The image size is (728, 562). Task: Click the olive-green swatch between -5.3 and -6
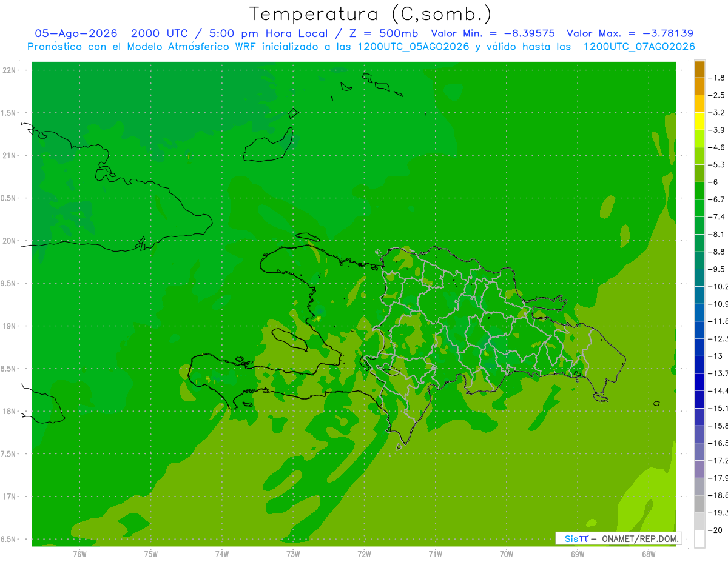[x=699, y=173]
